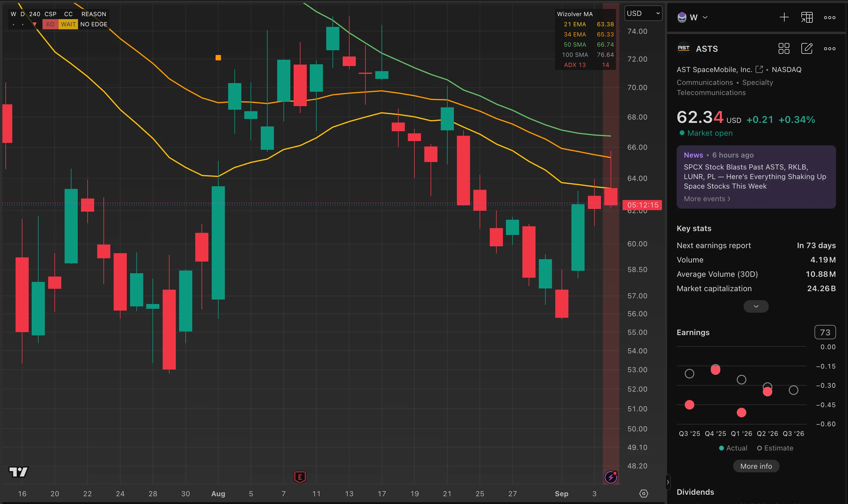Open AST SpaceMobile external link icon
The width and height of the screenshot is (848, 504).
759,69
